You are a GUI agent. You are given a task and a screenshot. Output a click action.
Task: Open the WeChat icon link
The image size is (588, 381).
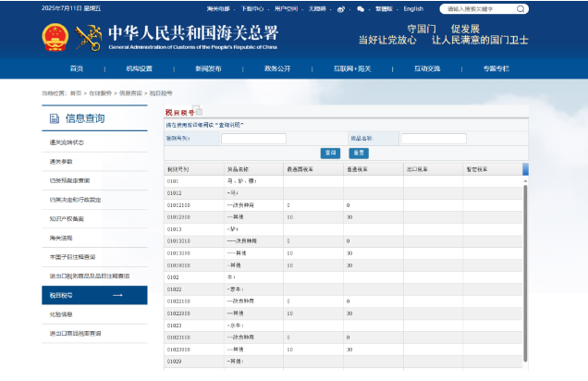(361, 9)
